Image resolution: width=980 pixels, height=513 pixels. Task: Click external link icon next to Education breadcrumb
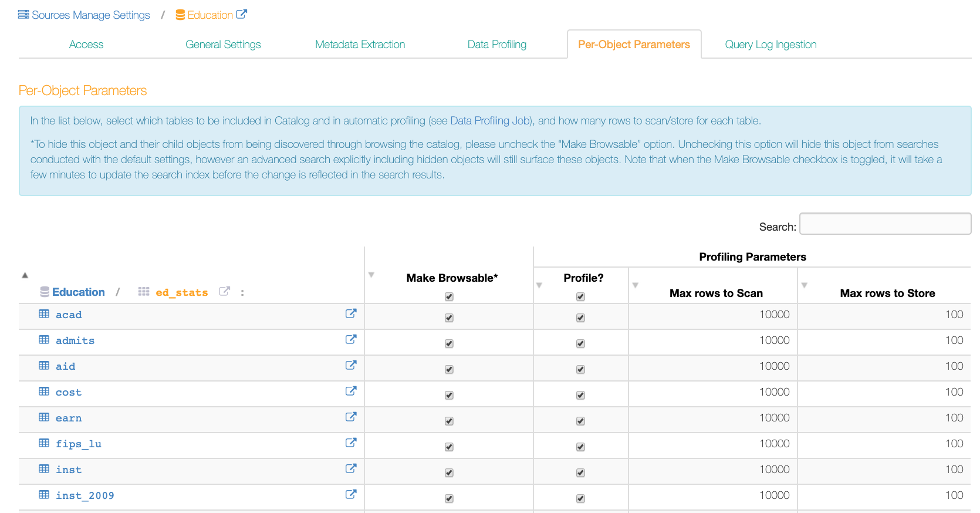242,14
